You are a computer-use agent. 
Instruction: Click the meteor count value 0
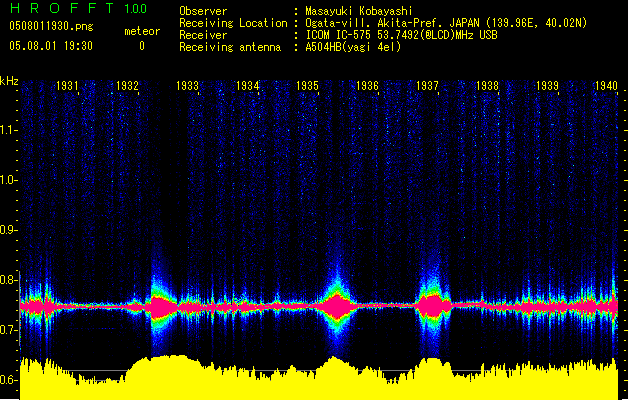(142, 46)
